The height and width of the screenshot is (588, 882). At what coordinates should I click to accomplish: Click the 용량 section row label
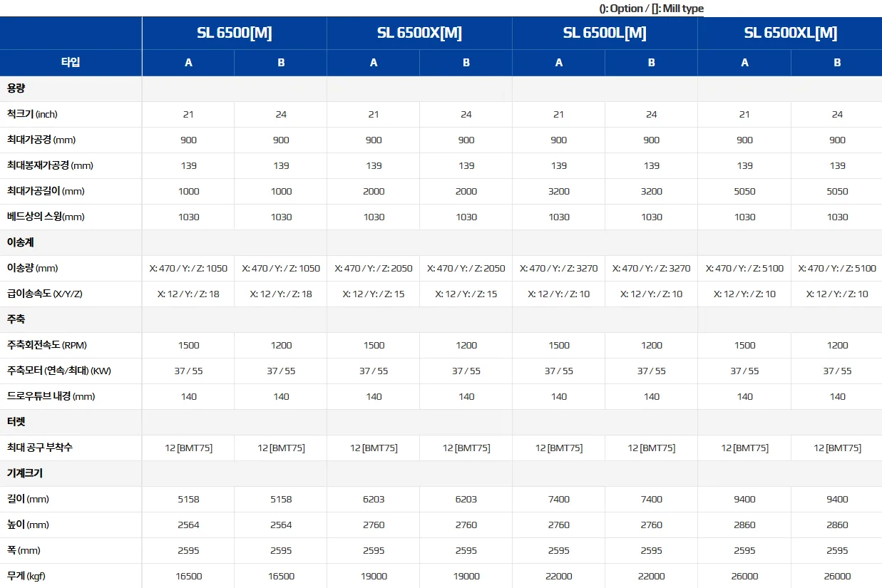pyautogui.click(x=16, y=88)
